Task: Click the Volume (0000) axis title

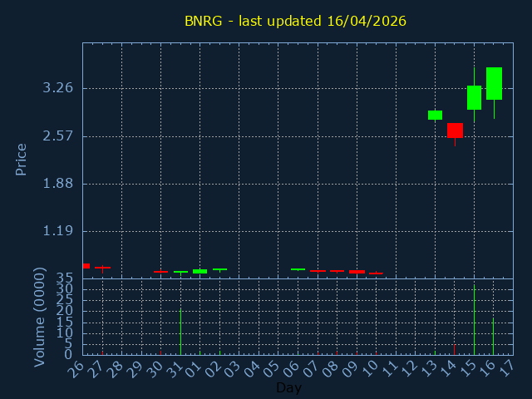Action: point(39,317)
